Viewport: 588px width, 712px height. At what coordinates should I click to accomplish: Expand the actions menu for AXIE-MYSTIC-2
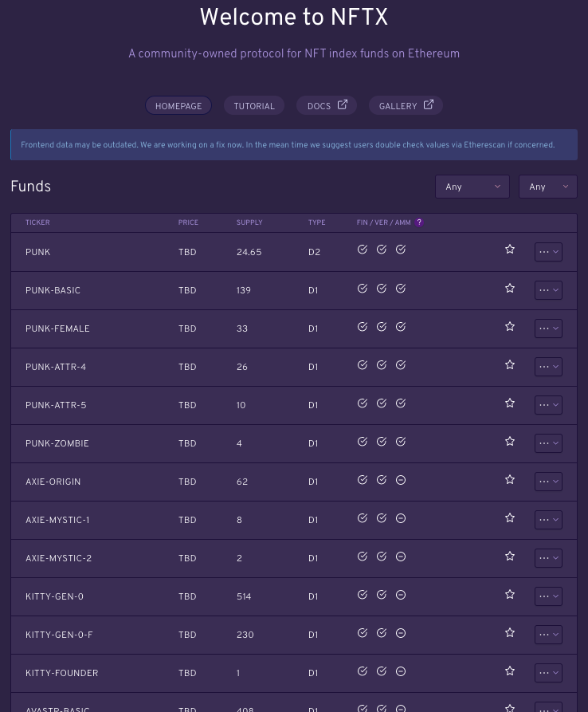(x=548, y=558)
